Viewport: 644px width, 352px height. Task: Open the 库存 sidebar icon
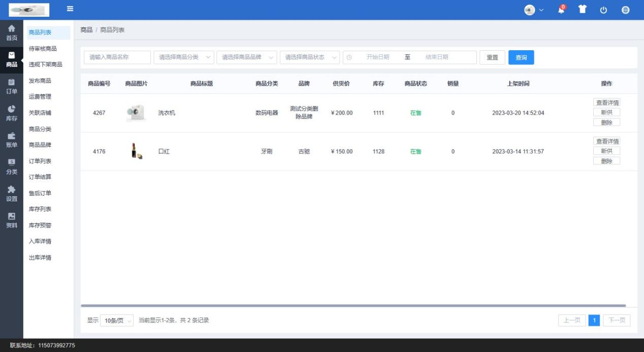coord(11,113)
